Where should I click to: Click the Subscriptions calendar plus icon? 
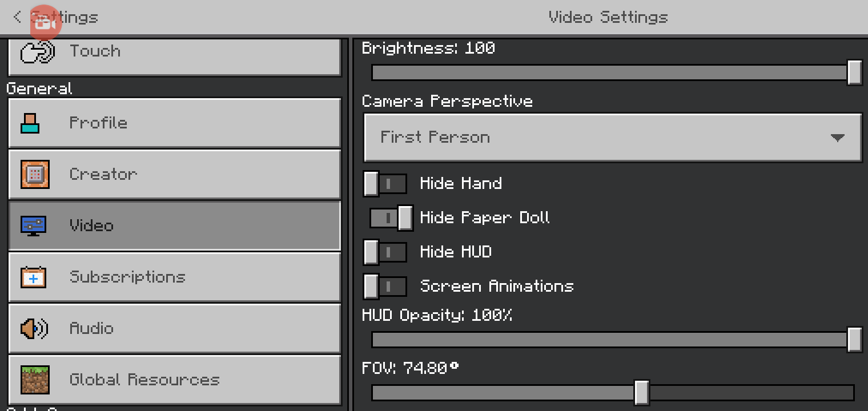(x=34, y=277)
